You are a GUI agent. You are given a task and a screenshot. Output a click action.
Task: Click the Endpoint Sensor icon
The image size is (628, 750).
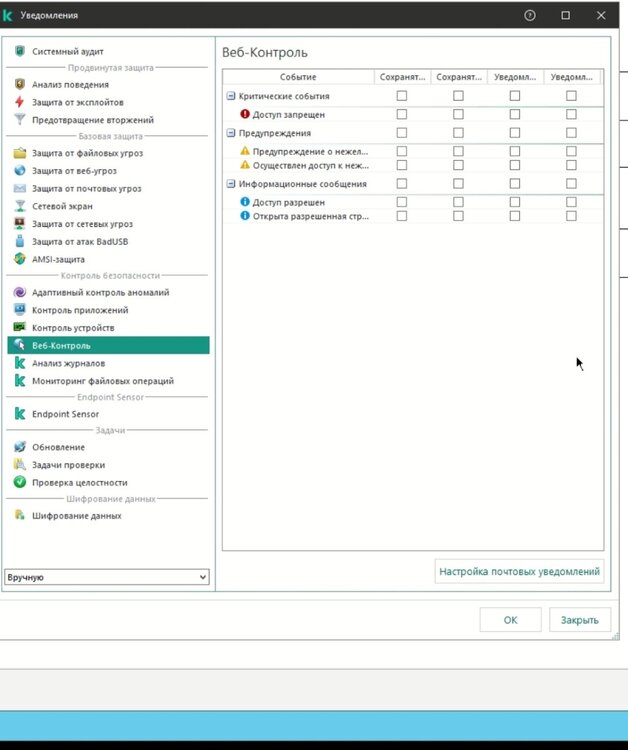pyautogui.click(x=20, y=414)
